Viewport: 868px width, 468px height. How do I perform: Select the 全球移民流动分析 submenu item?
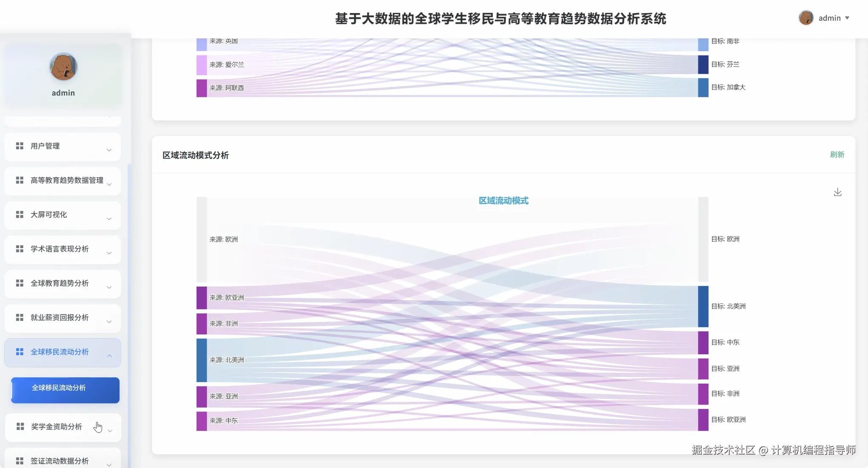click(65, 389)
